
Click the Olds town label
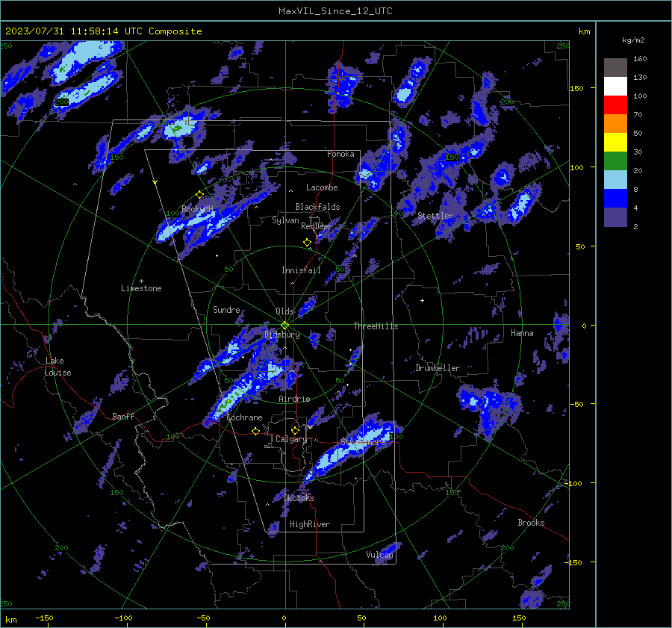tap(284, 311)
